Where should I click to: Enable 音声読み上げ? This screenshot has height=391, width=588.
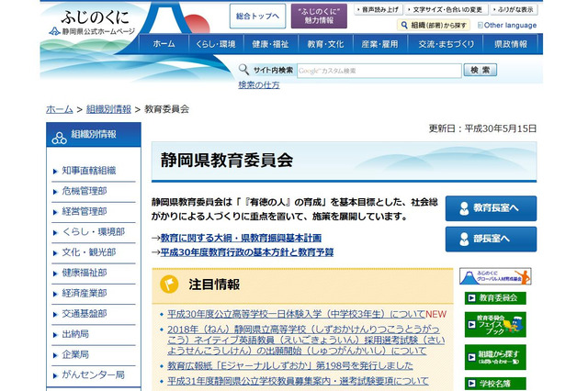378,10
